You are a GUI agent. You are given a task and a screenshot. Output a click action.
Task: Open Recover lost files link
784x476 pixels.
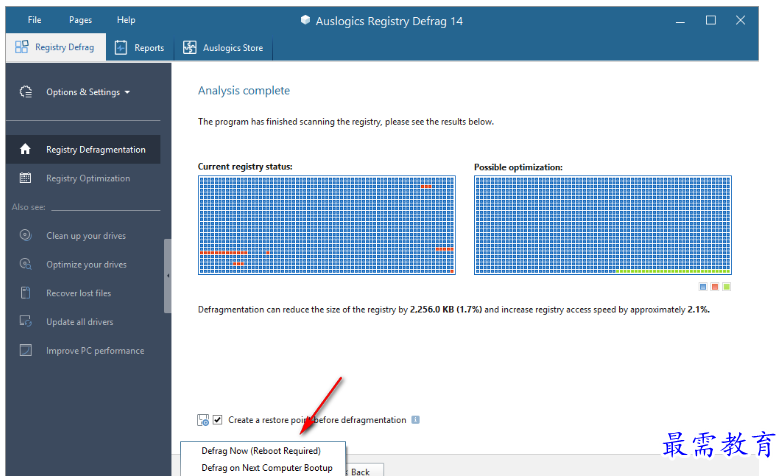coord(78,294)
